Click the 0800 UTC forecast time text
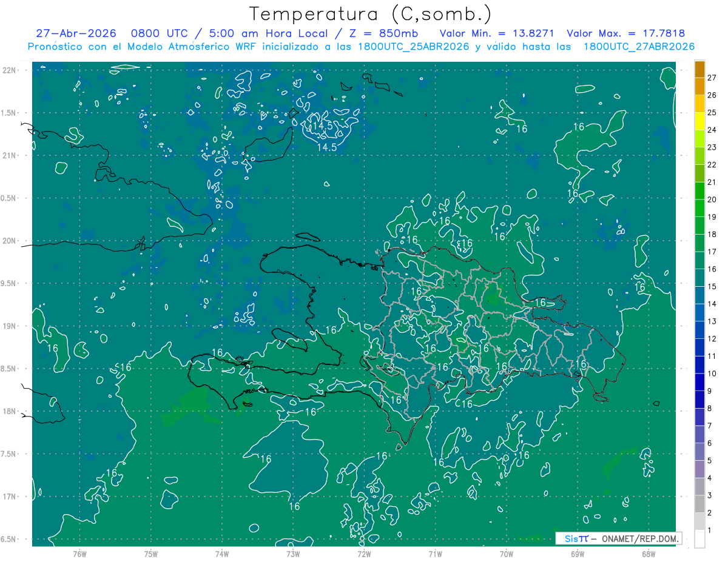Viewport: 728px width, 562px height. [x=154, y=33]
